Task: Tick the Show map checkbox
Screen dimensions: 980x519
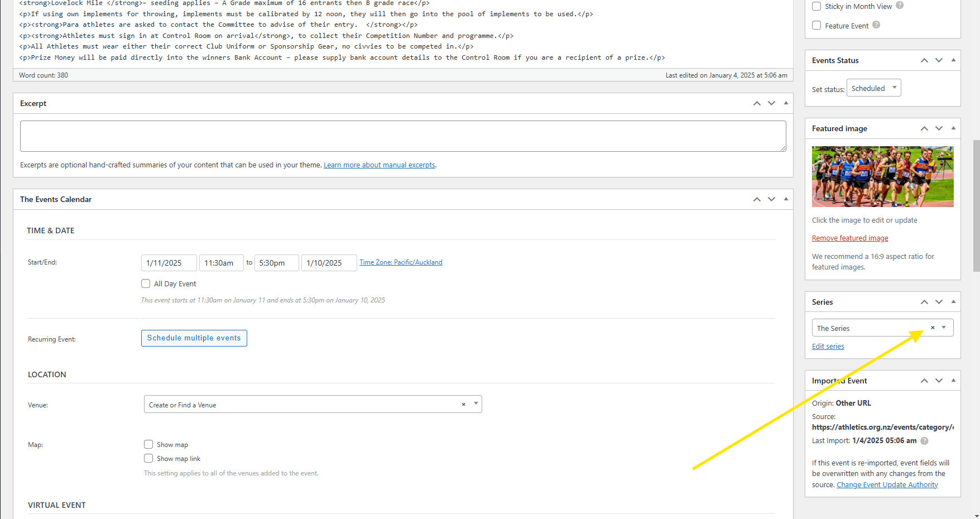Action: point(148,444)
